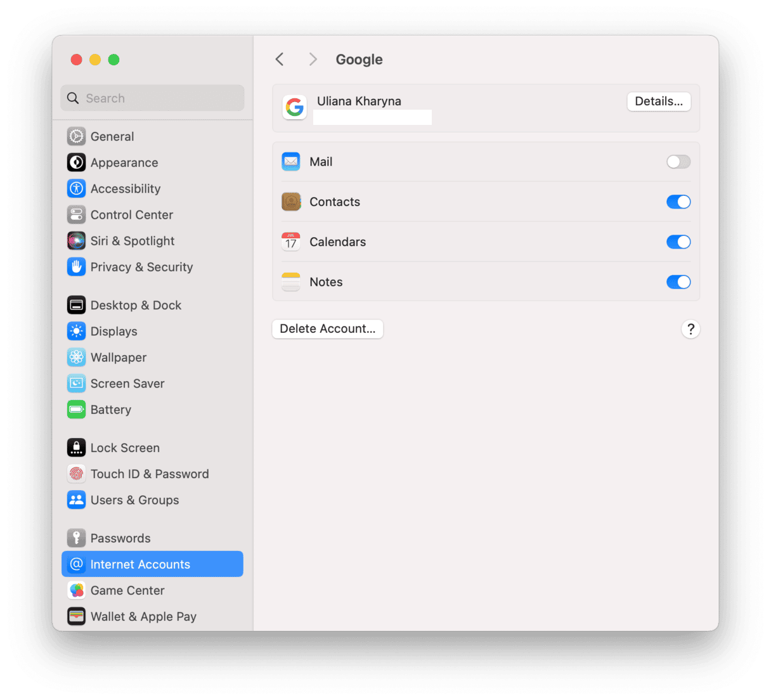Open account Details… button
The width and height of the screenshot is (771, 700).
tap(659, 101)
